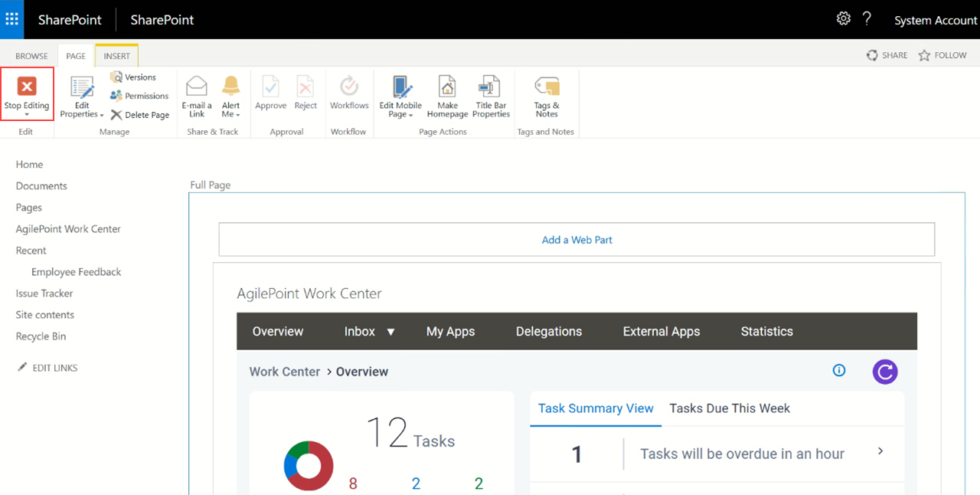Click the FOLLOW star button
This screenshot has width=980, height=495.
pos(942,55)
